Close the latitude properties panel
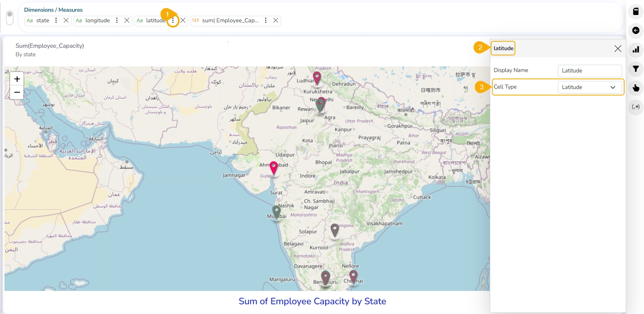Image resolution: width=644 pixels, height=314 pixels. coord(618,49)
